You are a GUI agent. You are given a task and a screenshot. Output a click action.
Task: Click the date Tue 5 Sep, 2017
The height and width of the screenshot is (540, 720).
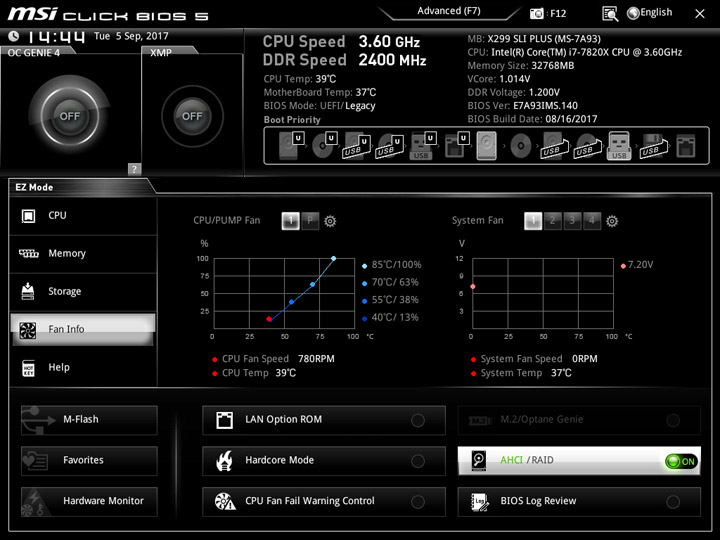131,36
